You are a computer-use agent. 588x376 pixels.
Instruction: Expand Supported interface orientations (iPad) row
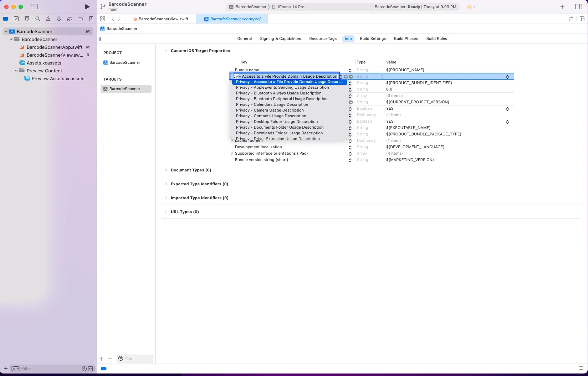pos(232,154)
